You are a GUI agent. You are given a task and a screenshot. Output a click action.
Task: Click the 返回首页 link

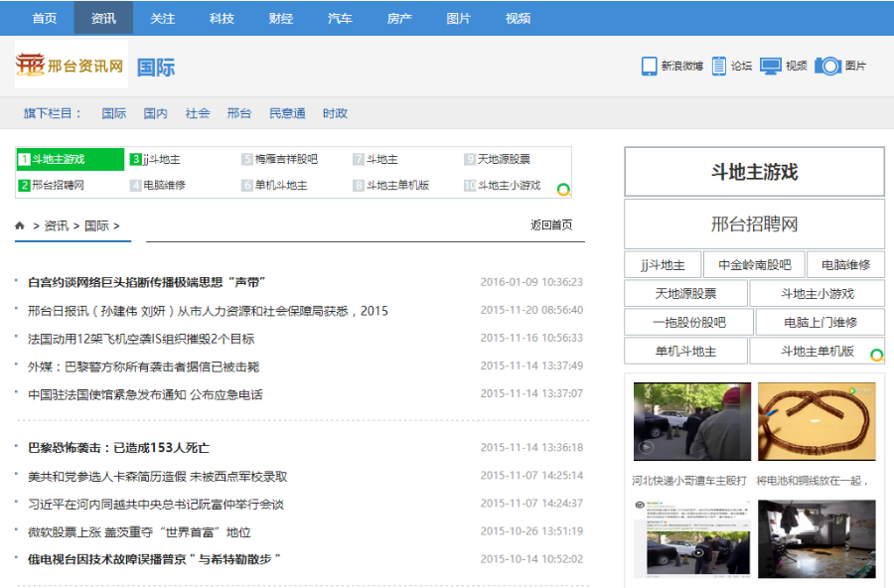pyautogui.click(x=551, y=225)
